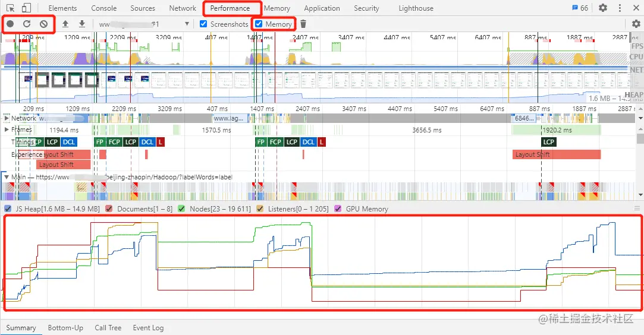
Task: Select the inspect element cursor icon
Action: (x=11, y=8)
